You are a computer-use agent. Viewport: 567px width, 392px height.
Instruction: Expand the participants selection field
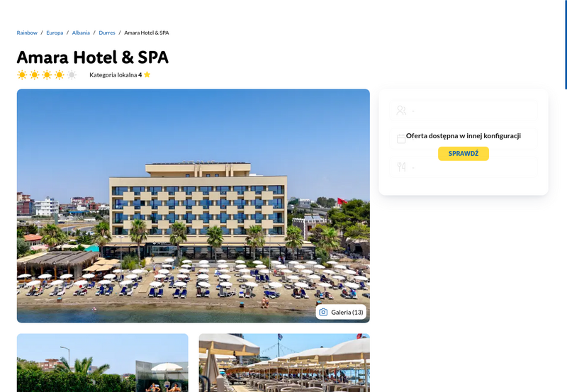(x=464, y=111)
